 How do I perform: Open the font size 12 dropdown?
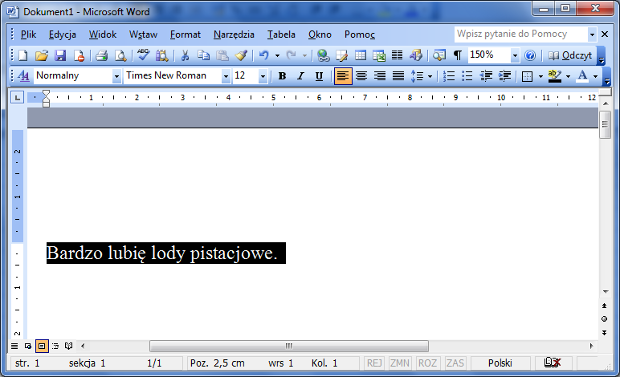pyautogui.click(x=263, y=76)
